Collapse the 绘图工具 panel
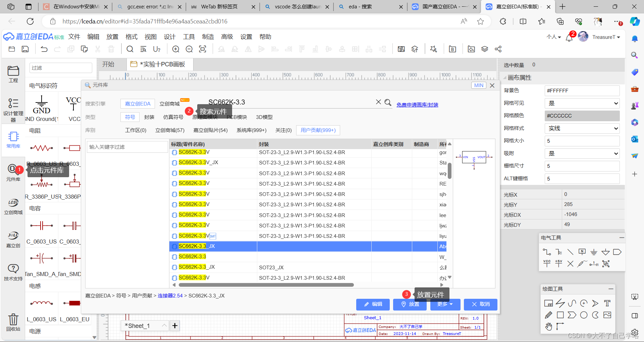 click(611, 289)
